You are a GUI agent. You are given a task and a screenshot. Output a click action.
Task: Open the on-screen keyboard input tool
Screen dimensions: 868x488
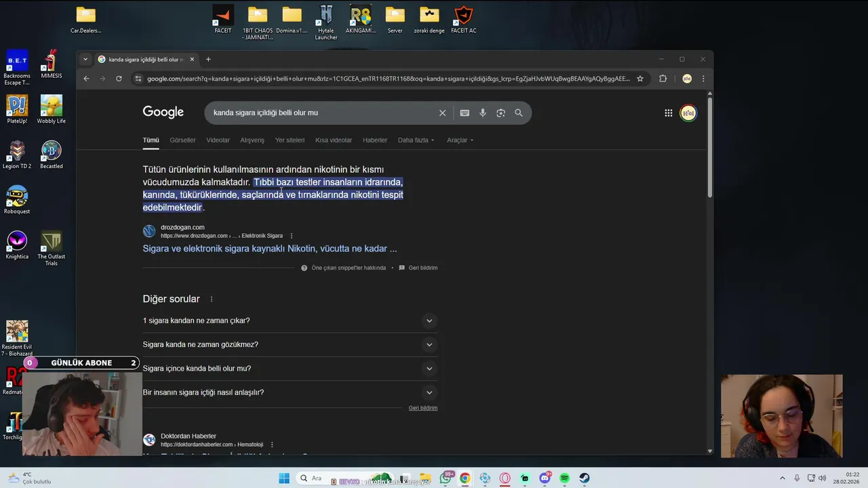tap(465, 113)
